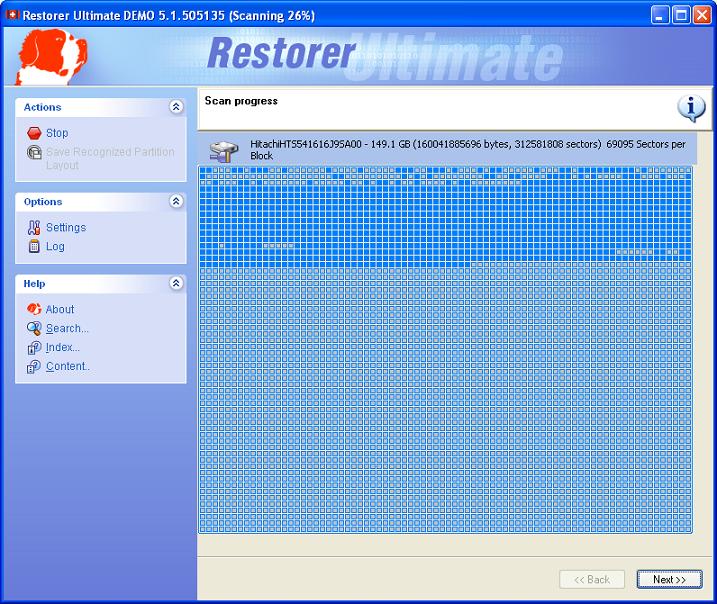Click the About dog icon

(x=34, y=310)
